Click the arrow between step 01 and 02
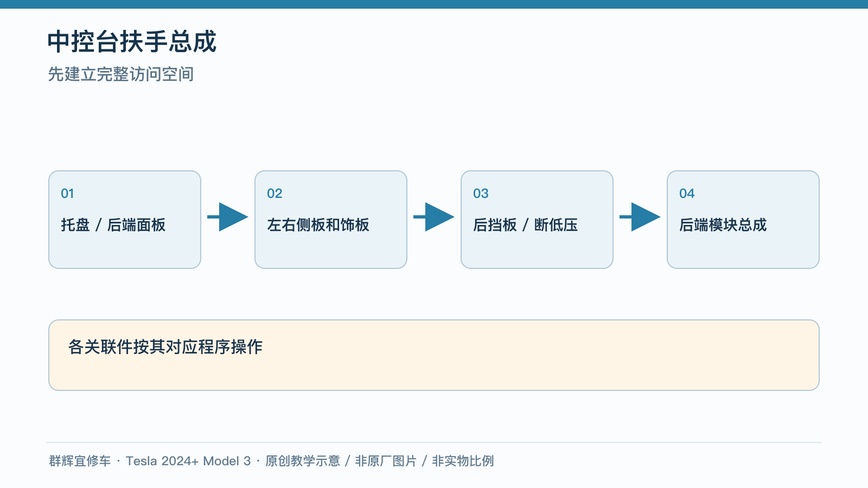The width and height of the screenshot is (868, 488). tap(228, 217)
